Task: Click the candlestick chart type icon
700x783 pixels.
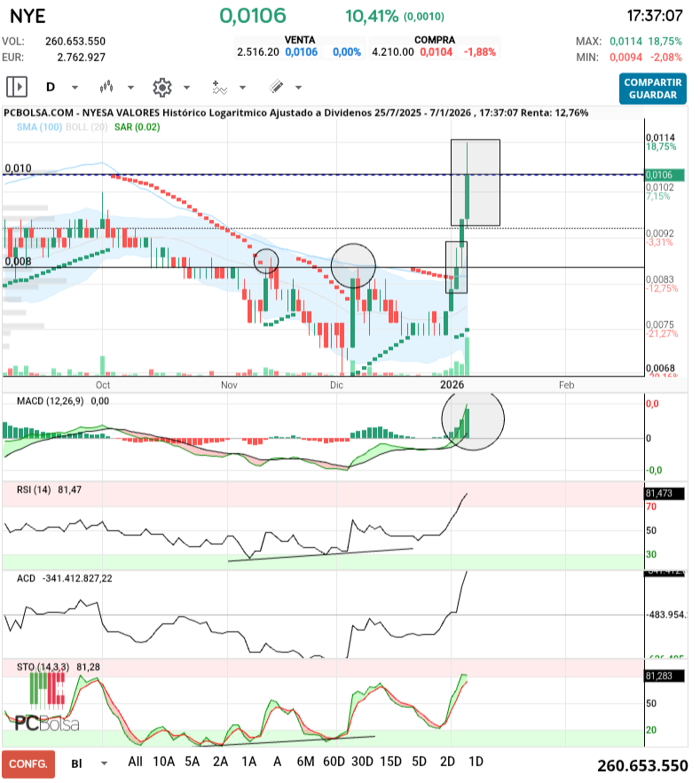Action: pos(108,87)
